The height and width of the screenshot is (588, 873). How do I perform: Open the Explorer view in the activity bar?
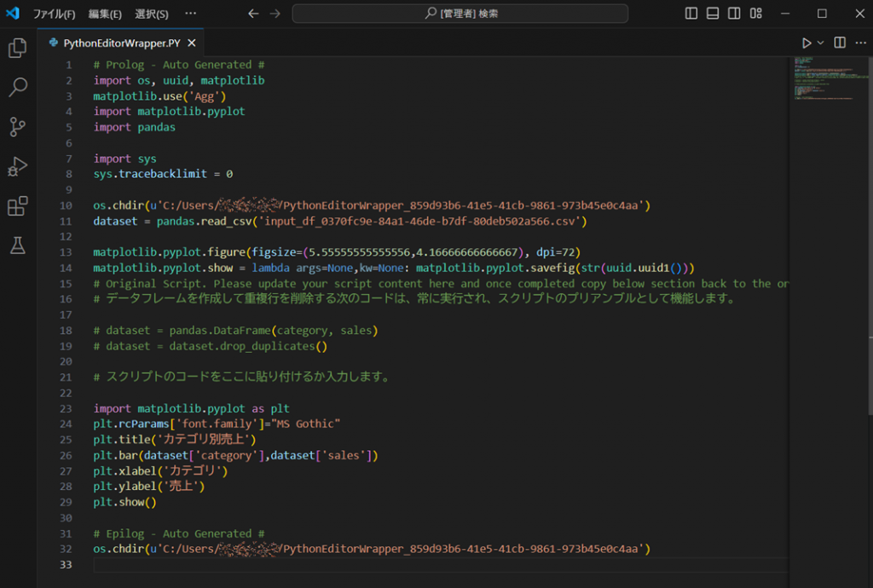point(17,49)
